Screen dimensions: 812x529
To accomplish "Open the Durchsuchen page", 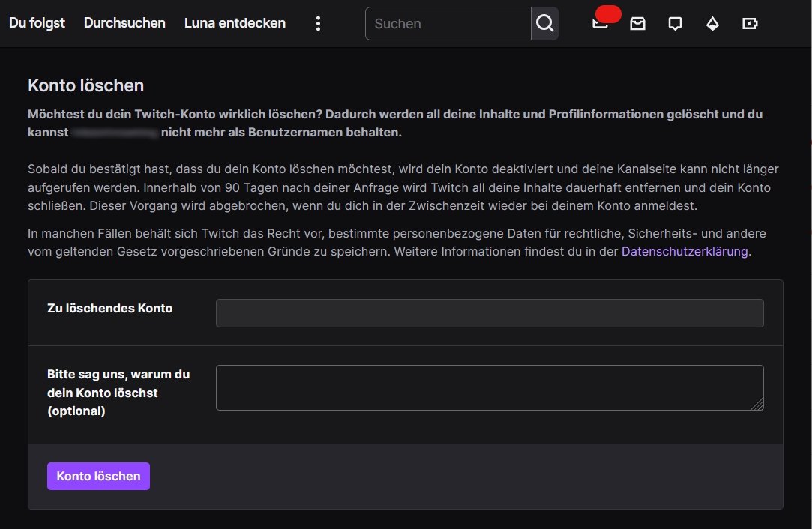I will [124, 23].
